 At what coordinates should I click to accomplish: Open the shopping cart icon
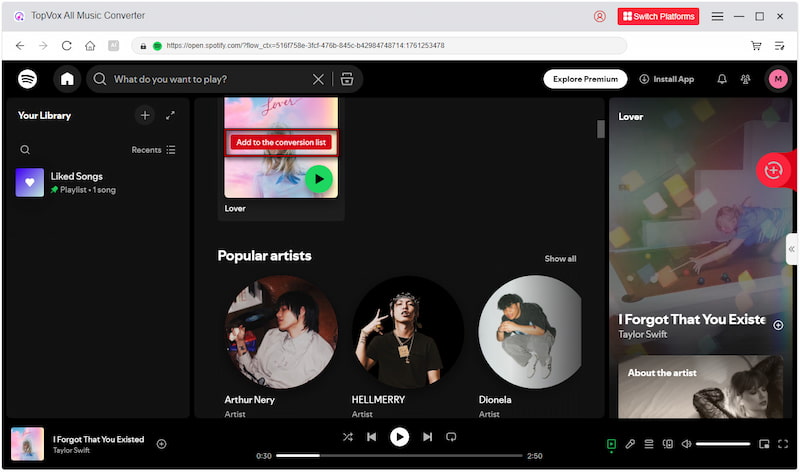pos(756,46)
